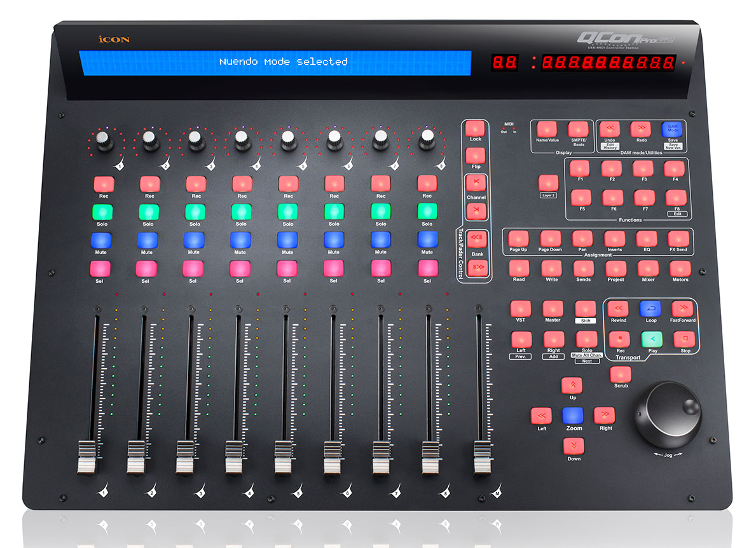The height and width of the screenshot is (548, 756).
Task: Hold the Shift button
Action: tap(586, 308)
